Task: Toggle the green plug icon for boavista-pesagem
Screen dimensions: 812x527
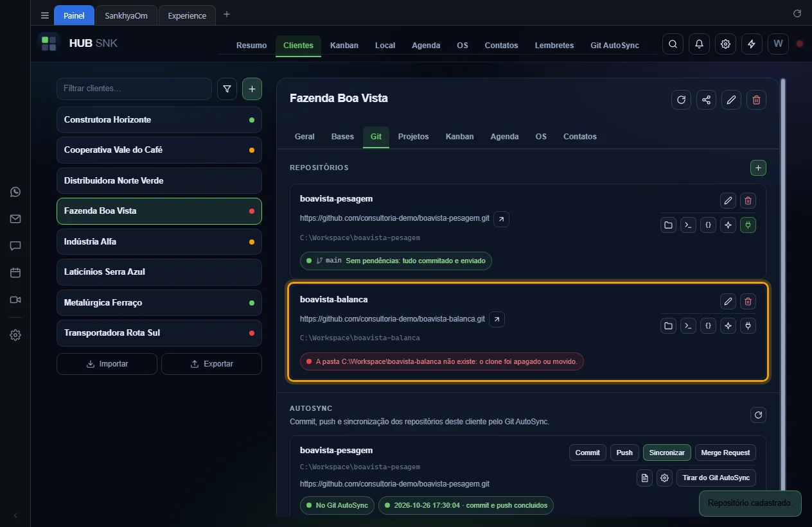Action: coord(748,225)
